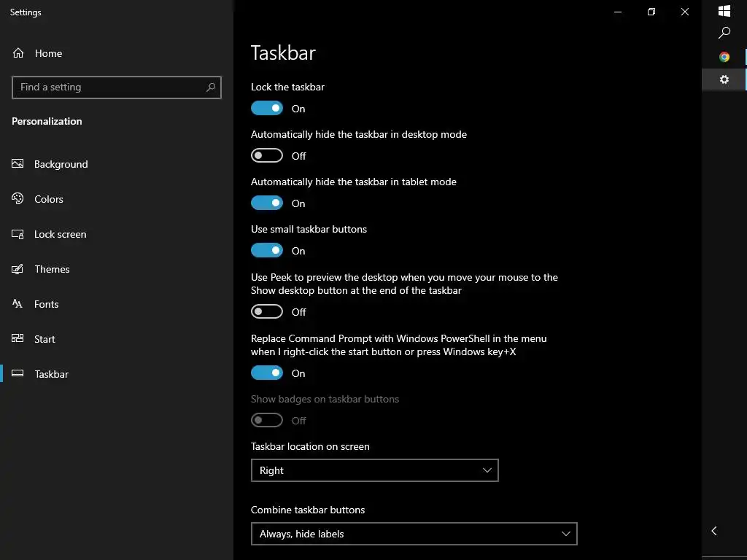This screenshot has width=747, height=560.
Task: Disable Use small taskbar buttons
Action: point(267,251)
